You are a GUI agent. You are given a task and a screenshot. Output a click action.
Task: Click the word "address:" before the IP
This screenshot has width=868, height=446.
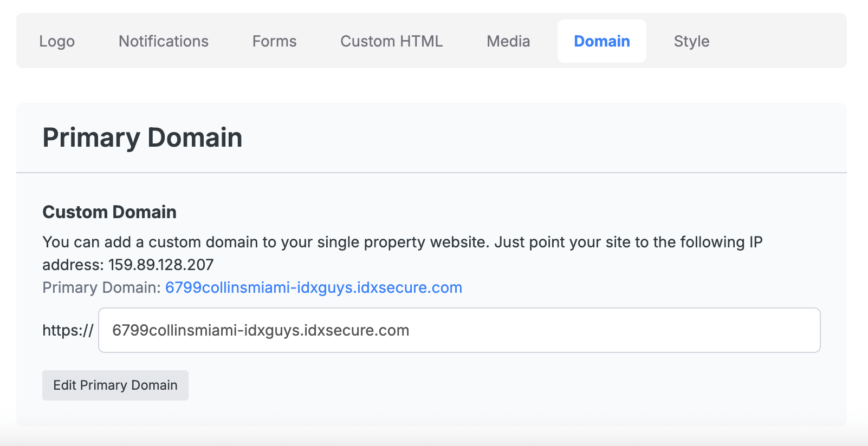point(73,265)
